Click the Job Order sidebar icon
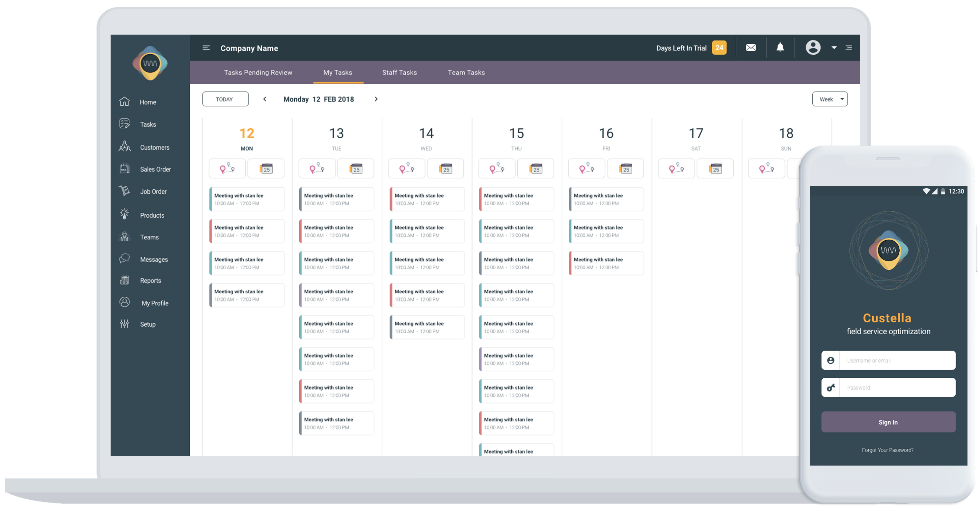 tap(124, 190)
